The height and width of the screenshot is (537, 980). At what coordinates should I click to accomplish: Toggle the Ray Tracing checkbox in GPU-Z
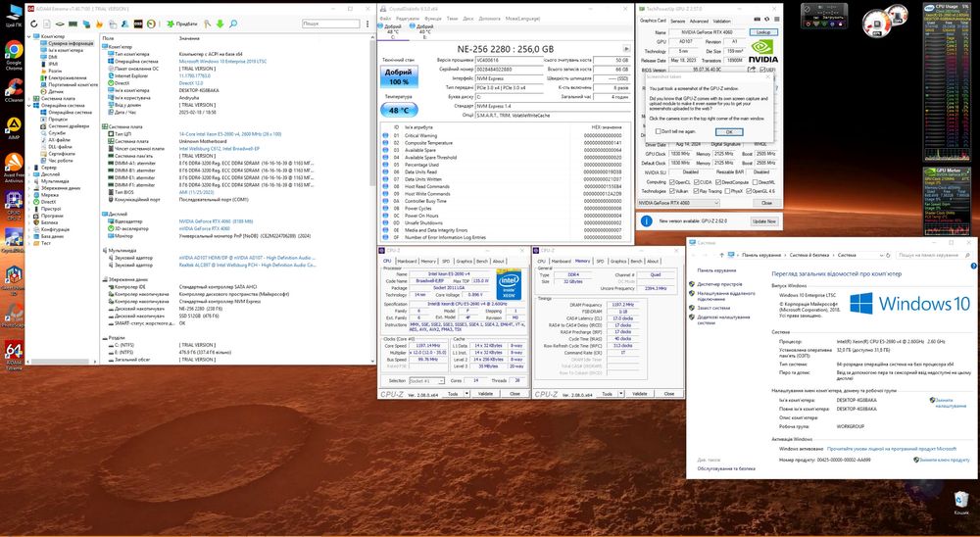[696, 191]
